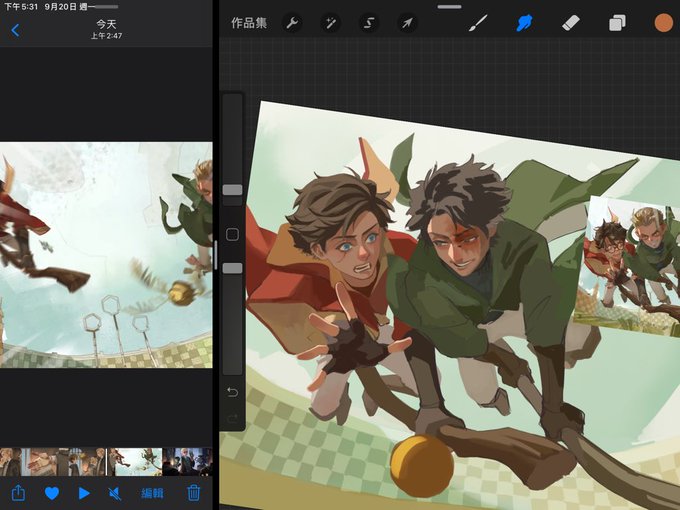680x510 pixels.
Task: Share the photo in Photos app
Action: coord(18,493)
